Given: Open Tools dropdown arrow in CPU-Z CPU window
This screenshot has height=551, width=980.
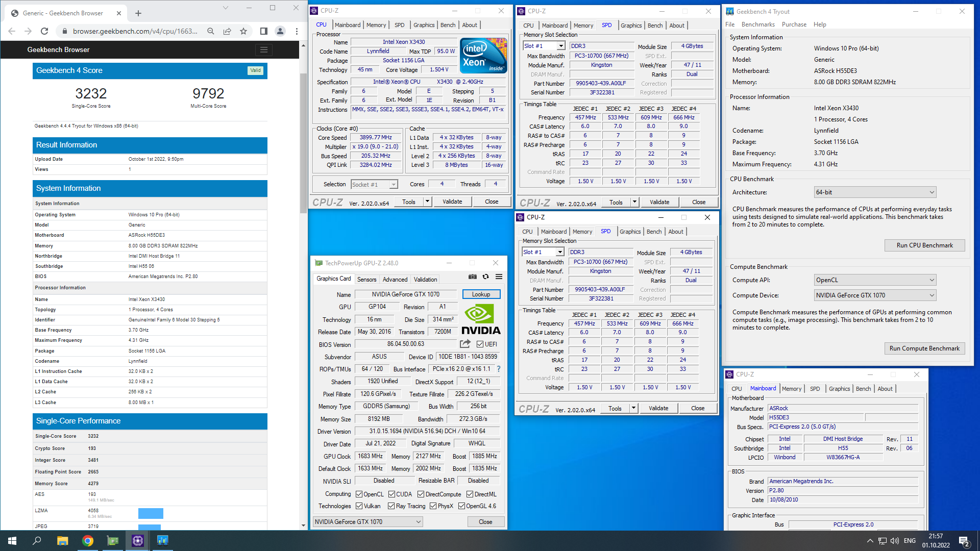Looking at the screenshot, I should pyautogui.click(x=427, y=202).
